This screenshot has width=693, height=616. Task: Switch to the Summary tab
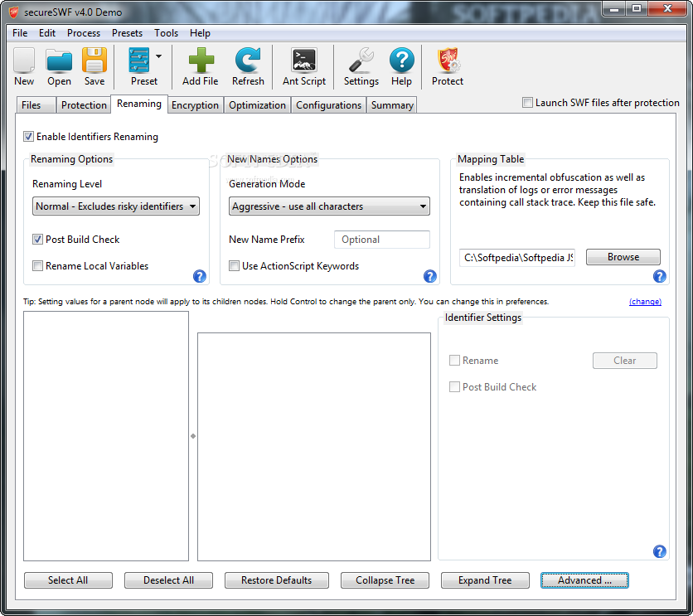392,105
